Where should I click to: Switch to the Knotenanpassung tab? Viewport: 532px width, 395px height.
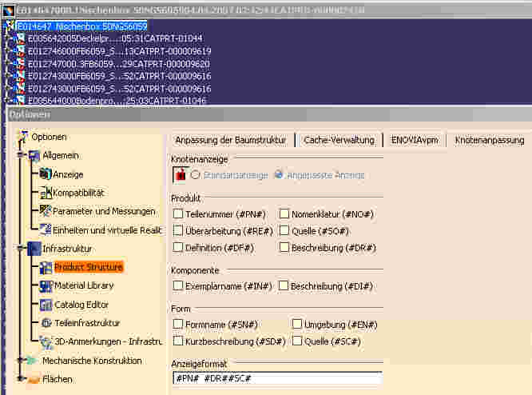coord(490,140)
